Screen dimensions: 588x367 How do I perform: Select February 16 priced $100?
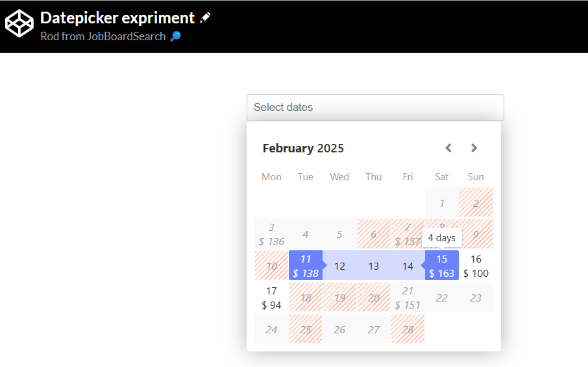pos(476,266)
